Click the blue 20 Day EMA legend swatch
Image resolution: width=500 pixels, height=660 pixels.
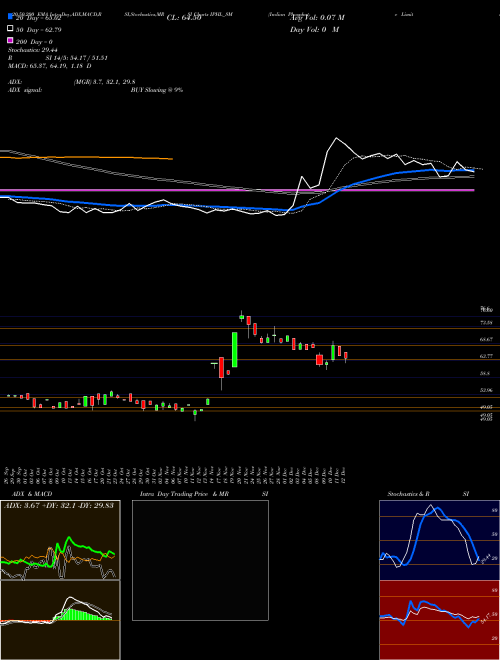[10, 17]
